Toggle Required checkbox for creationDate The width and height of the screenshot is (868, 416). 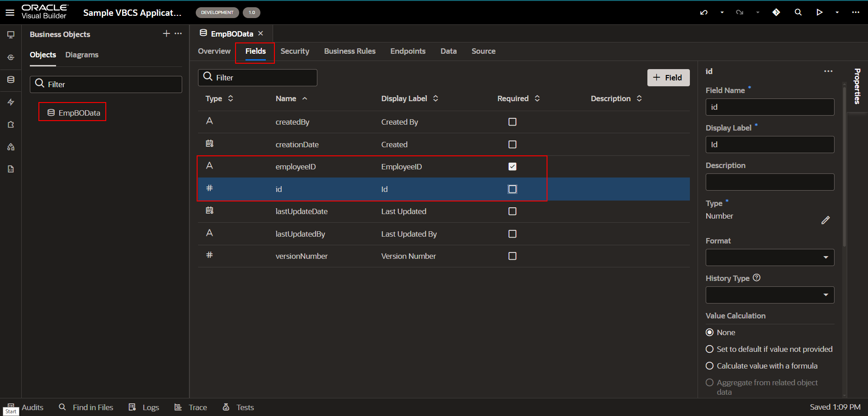512,145
